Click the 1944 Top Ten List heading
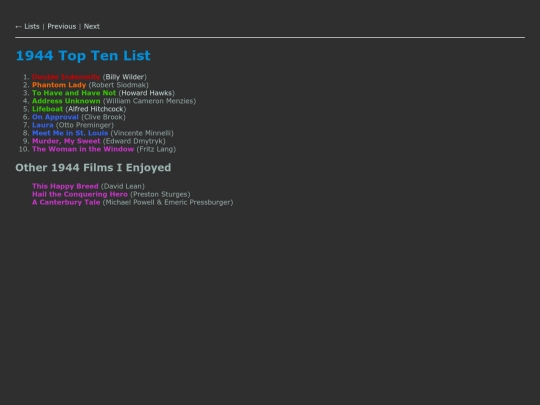Image resolution: width=540 pixels, height=405 pixels. pos(83,55)
